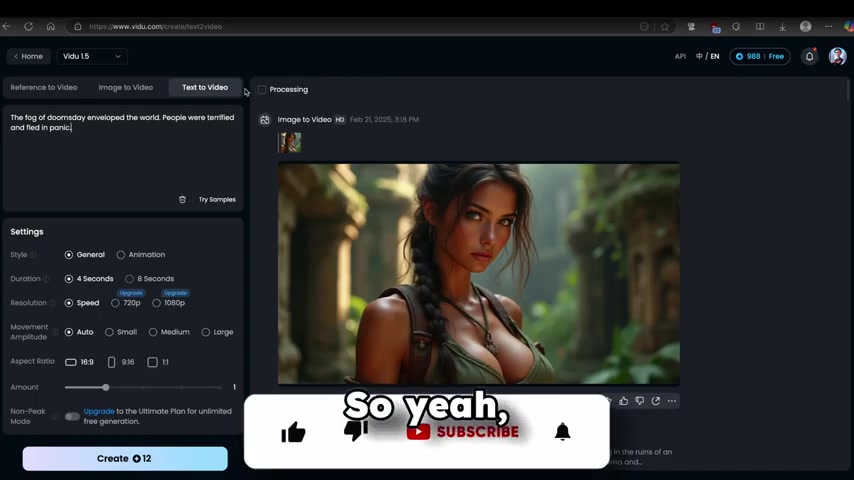
Task: Open the notifications bell in Vidu header
Action: pos(809,56)
